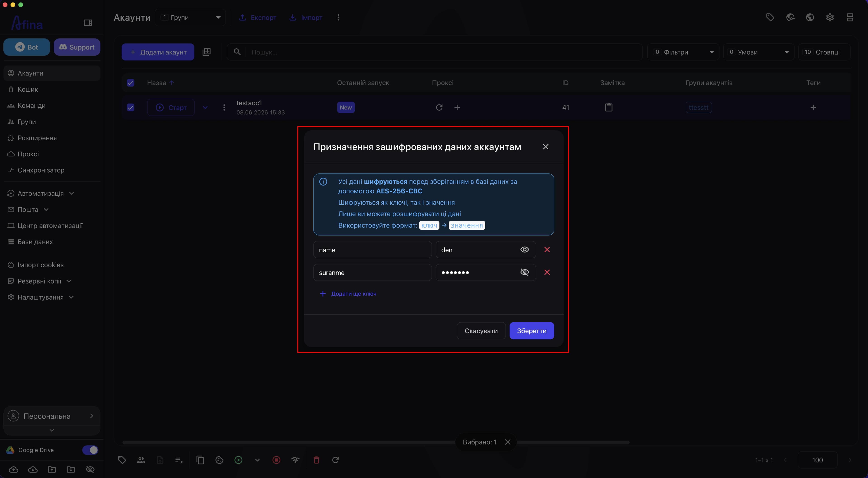Open the Групи dropdown in header

click(190, 17)
